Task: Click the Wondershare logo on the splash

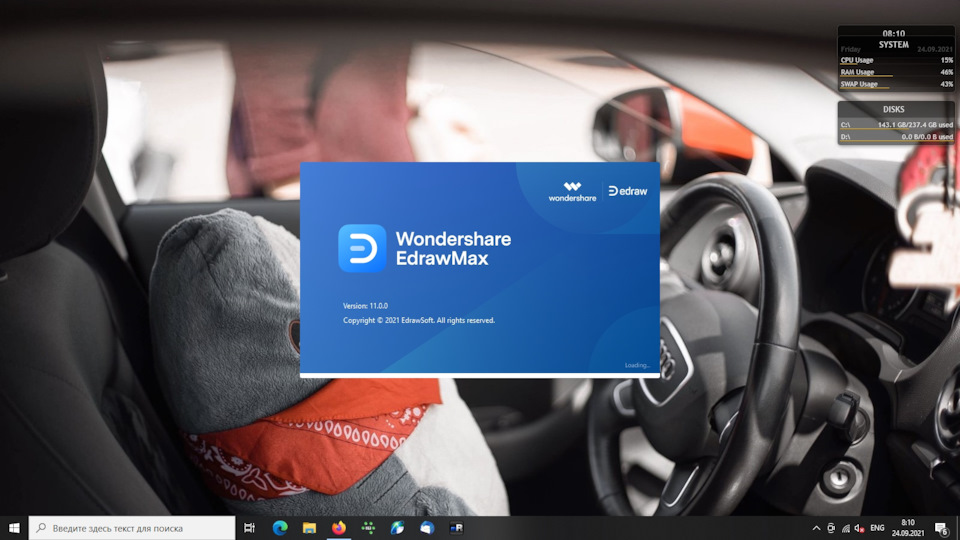Action: [x=572, y=192]
